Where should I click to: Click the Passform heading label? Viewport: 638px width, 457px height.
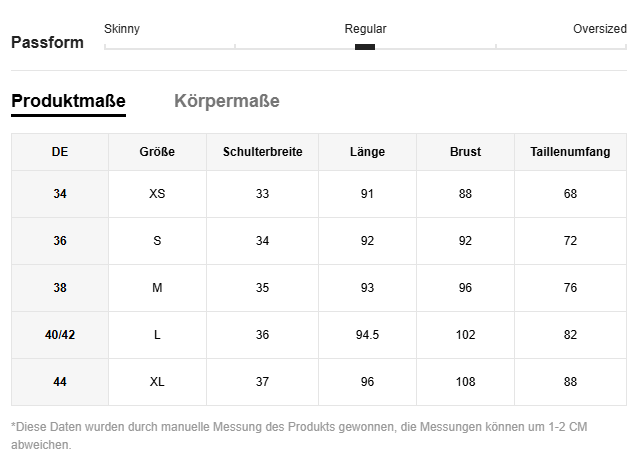pyautogui.click(x=47, y=43)
